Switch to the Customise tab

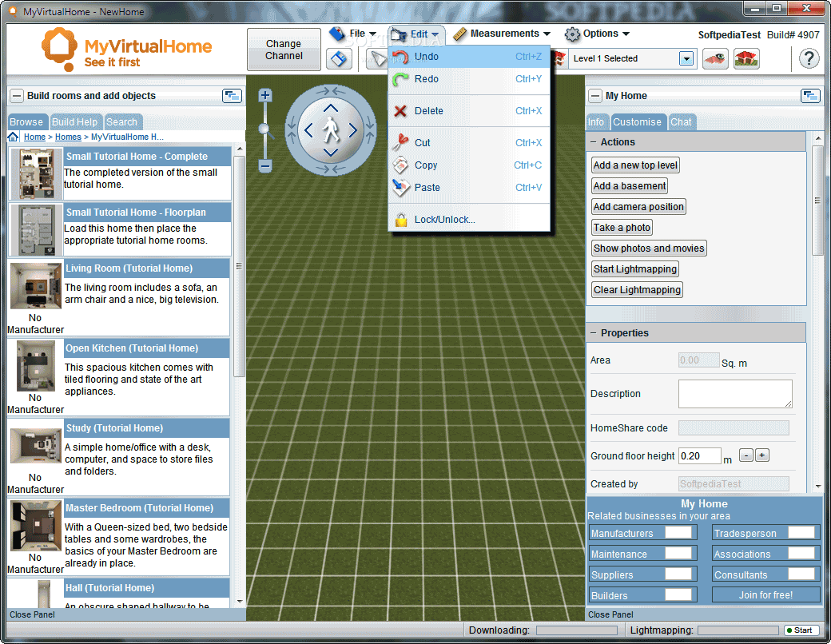tap(638, 122)
